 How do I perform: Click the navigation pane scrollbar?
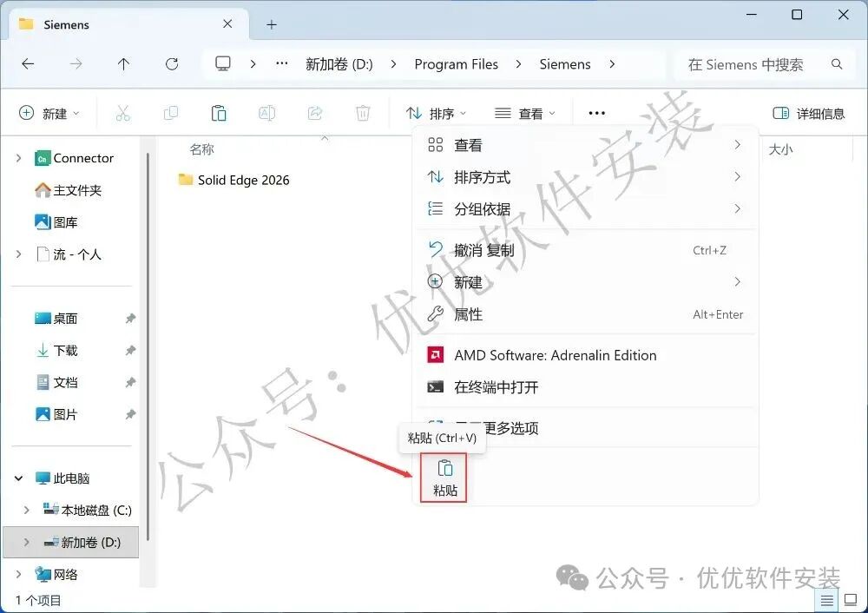[148, 346]
